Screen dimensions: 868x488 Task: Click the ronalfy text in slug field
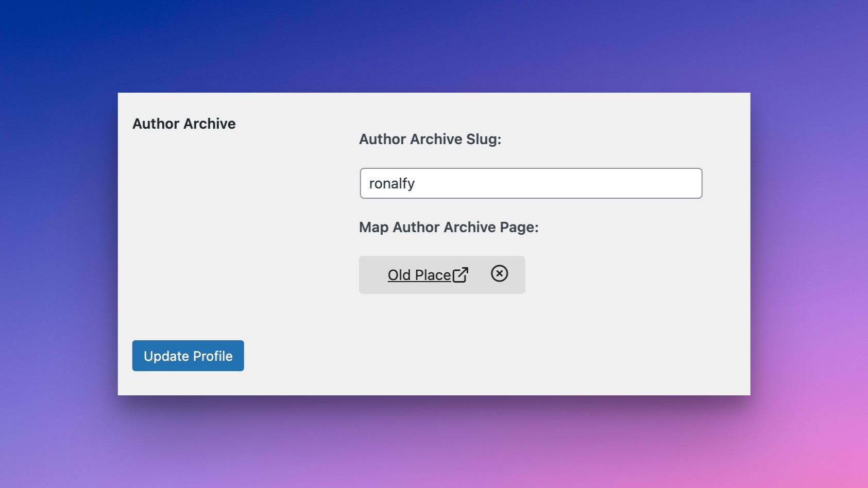392,184
